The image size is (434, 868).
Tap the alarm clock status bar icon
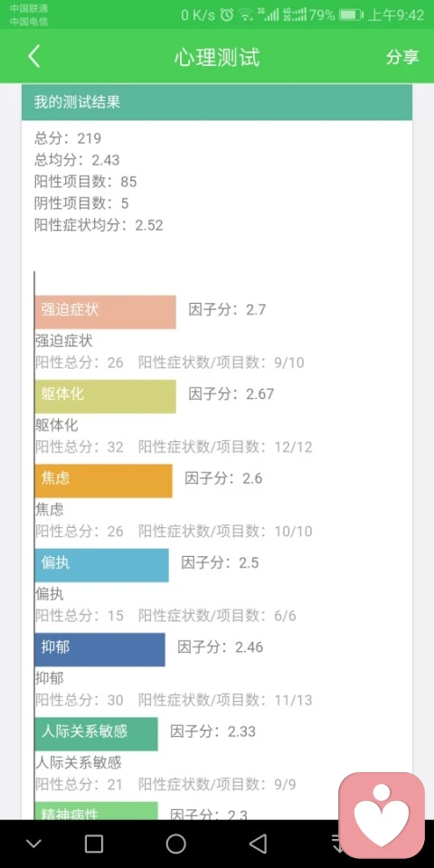[227, 15]
